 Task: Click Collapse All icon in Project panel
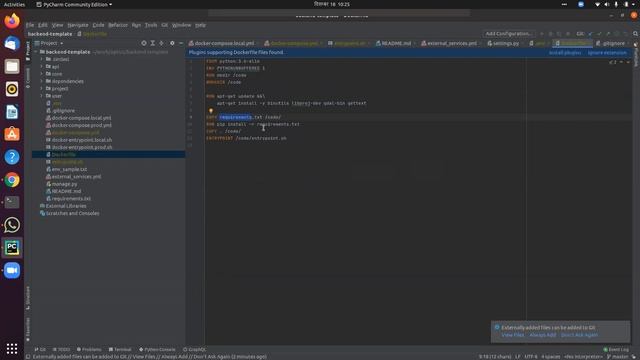coord(162,43)
